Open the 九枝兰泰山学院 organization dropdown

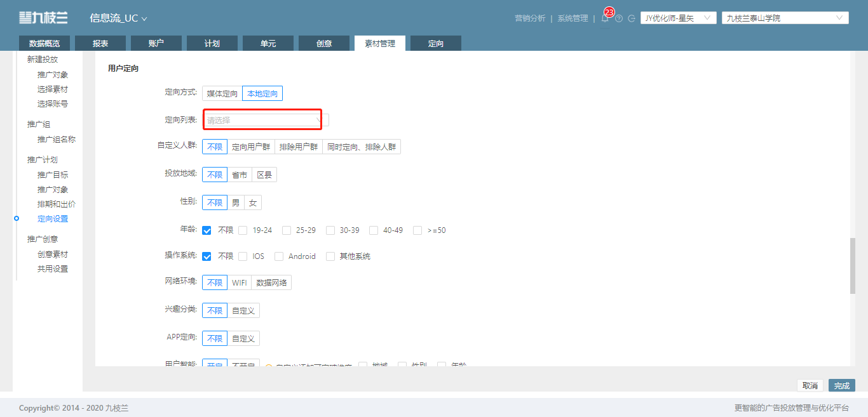(x=785, y=18)
